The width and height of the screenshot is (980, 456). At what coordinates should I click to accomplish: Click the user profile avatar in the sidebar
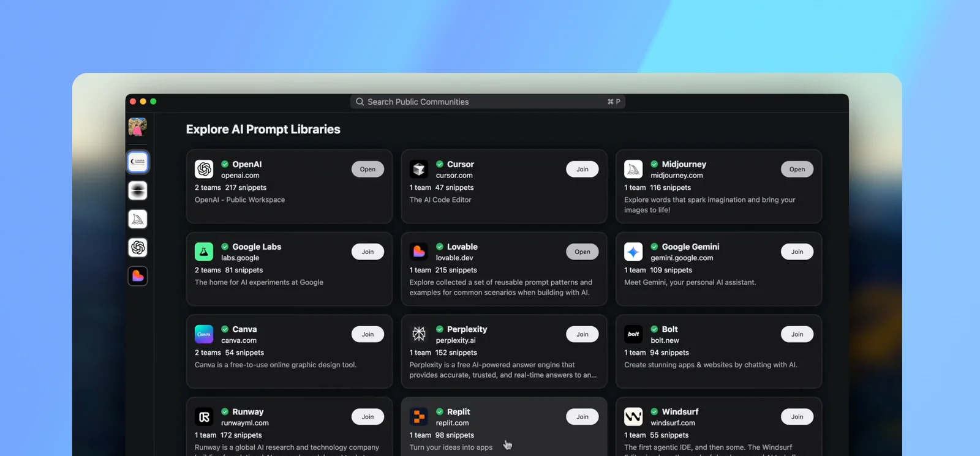click(137, 127)
